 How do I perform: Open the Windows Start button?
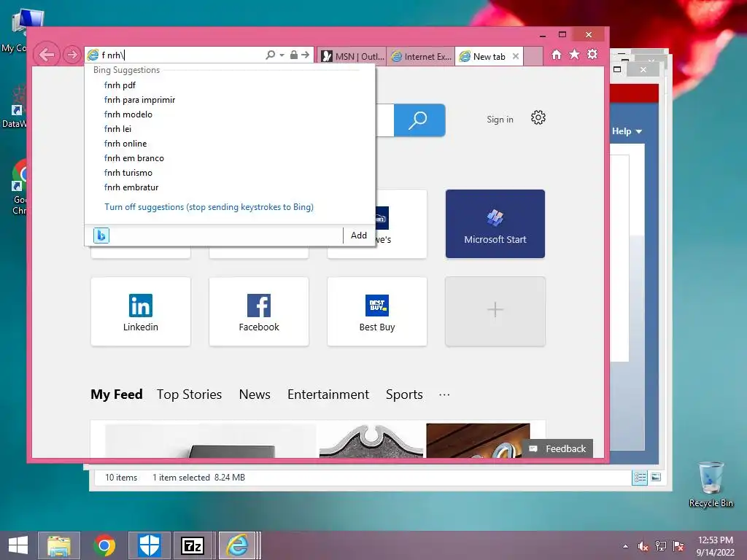(x=18, y=545)
